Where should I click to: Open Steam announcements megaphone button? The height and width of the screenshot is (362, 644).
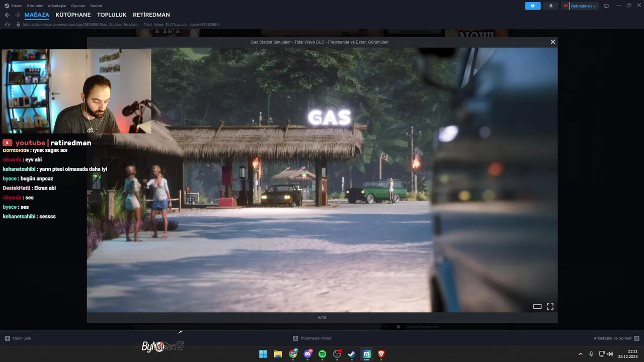point(533,6)
